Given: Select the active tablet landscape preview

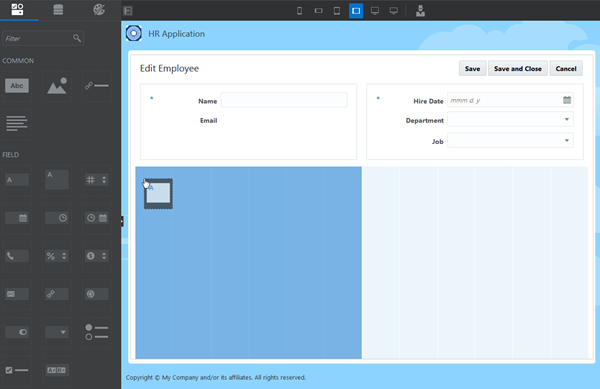Looking at the screenshot, I should coord(356,11).
